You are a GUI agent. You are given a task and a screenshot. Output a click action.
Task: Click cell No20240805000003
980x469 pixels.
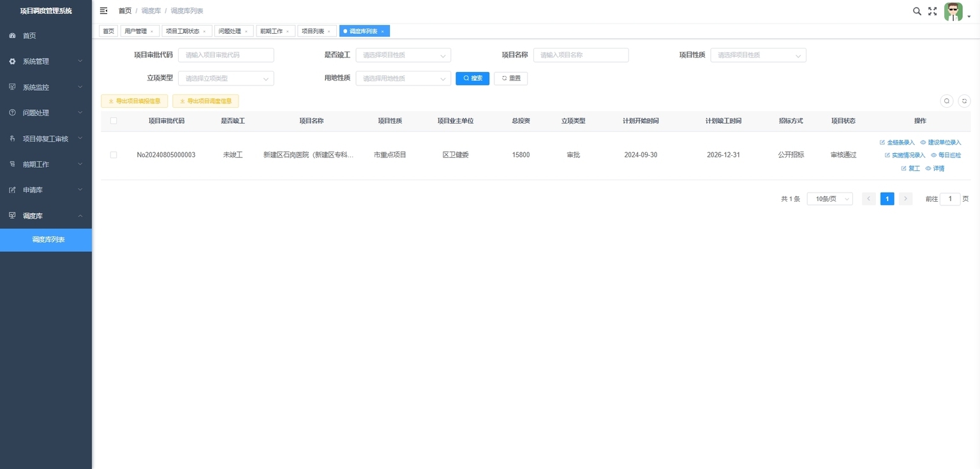tap(166, 155)
